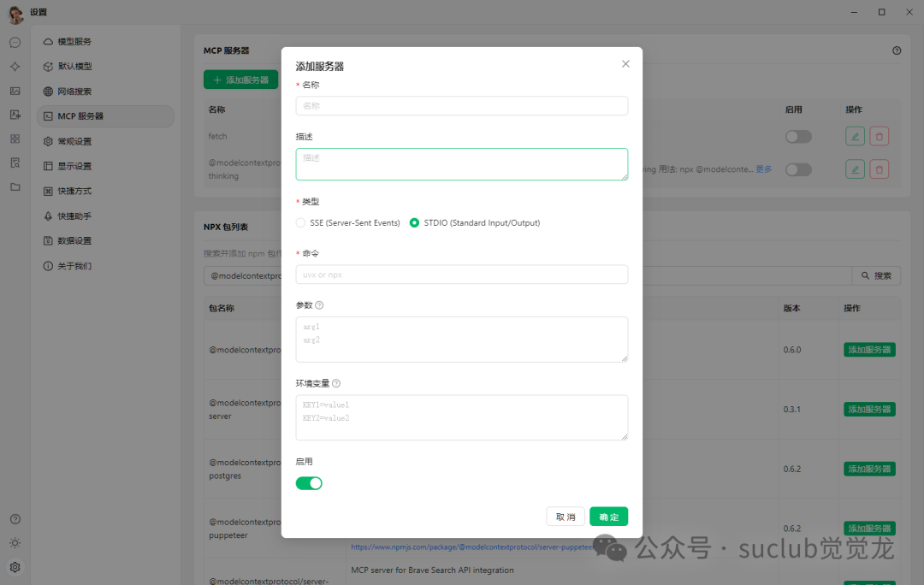Open the files folder icon in the left sidebar
The height and width of the screenshot is (585, 924).
point(15,186)
